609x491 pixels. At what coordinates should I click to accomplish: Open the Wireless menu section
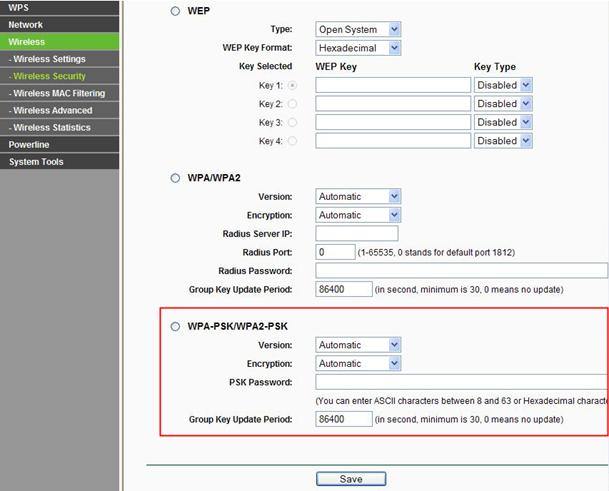[x=59, y=42]
